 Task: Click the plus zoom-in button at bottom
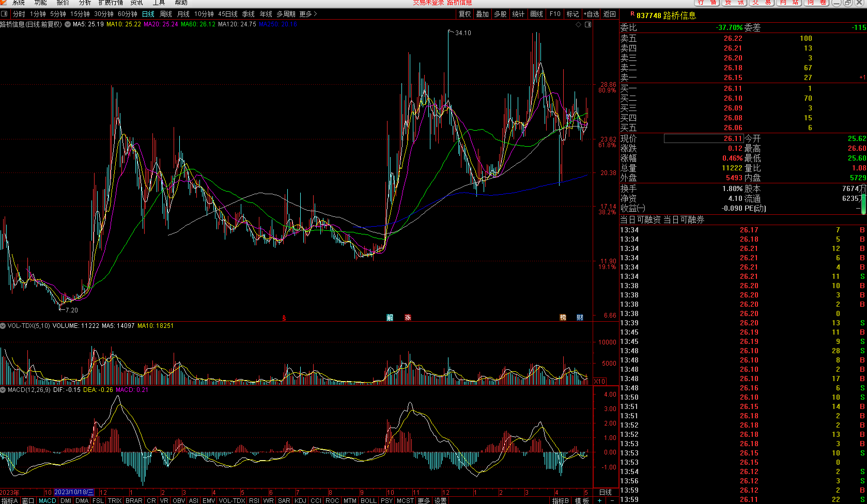599,500
